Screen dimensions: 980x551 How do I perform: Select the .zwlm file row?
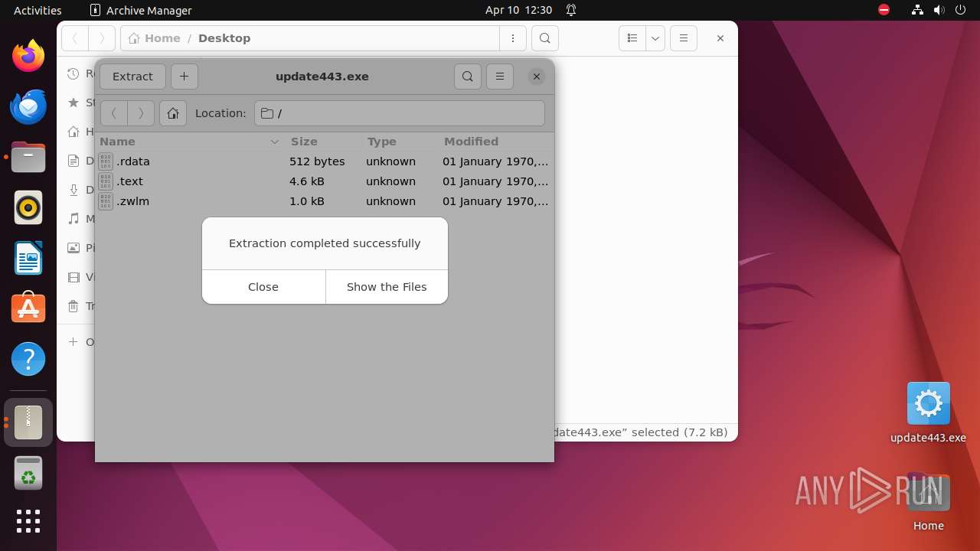pos(325,201)
